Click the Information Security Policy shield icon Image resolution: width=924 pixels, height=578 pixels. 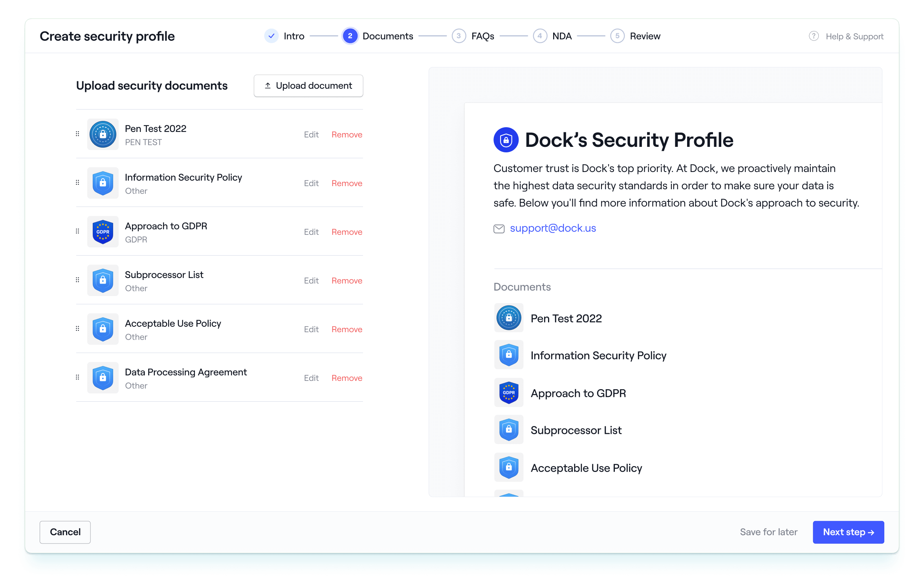[103, 183]
